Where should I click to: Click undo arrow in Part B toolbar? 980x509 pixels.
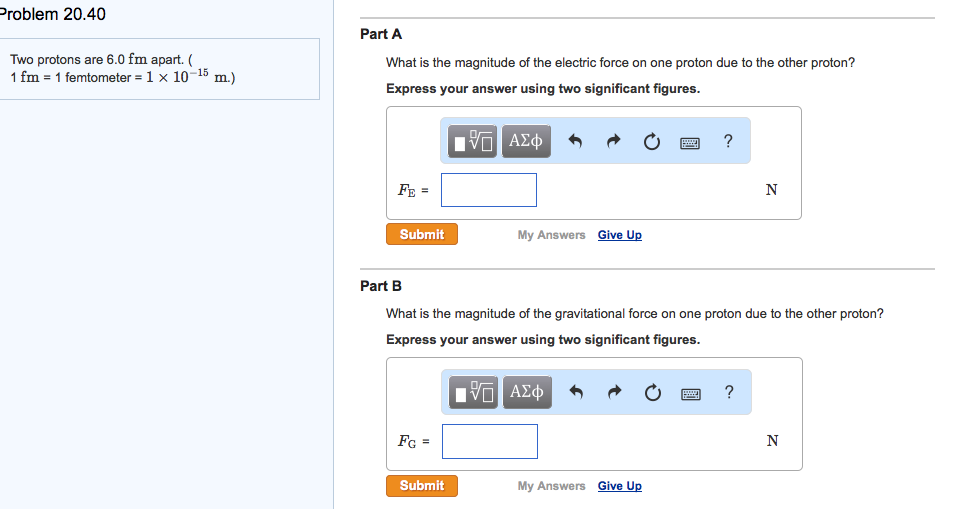point(575,393)
